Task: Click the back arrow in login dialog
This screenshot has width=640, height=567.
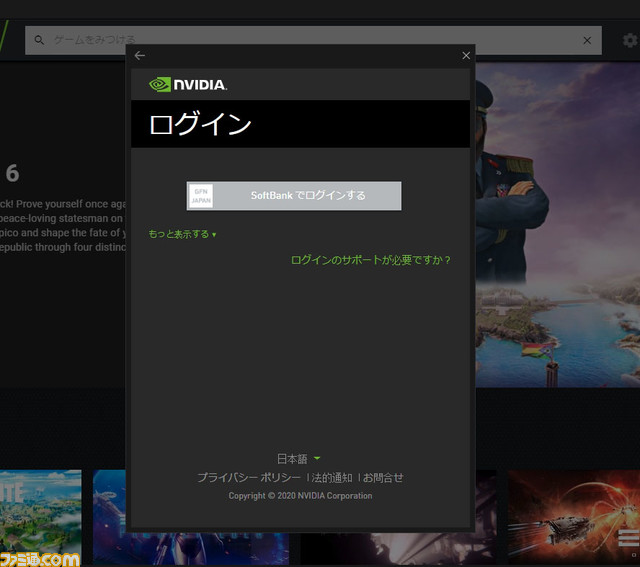Action: click(x=140, y=56)
